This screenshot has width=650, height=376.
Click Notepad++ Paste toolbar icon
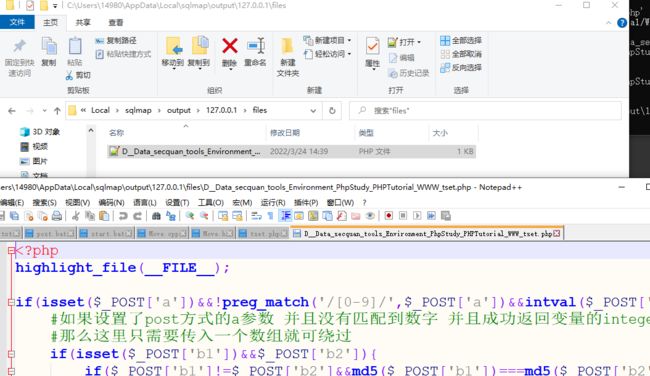[x=104, y=216]
